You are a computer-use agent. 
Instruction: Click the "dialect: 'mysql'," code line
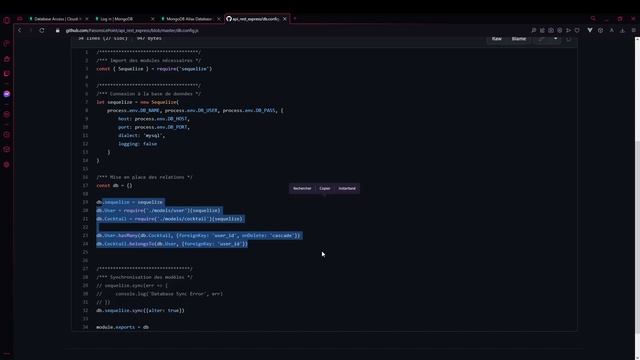[x=142, y=136]
